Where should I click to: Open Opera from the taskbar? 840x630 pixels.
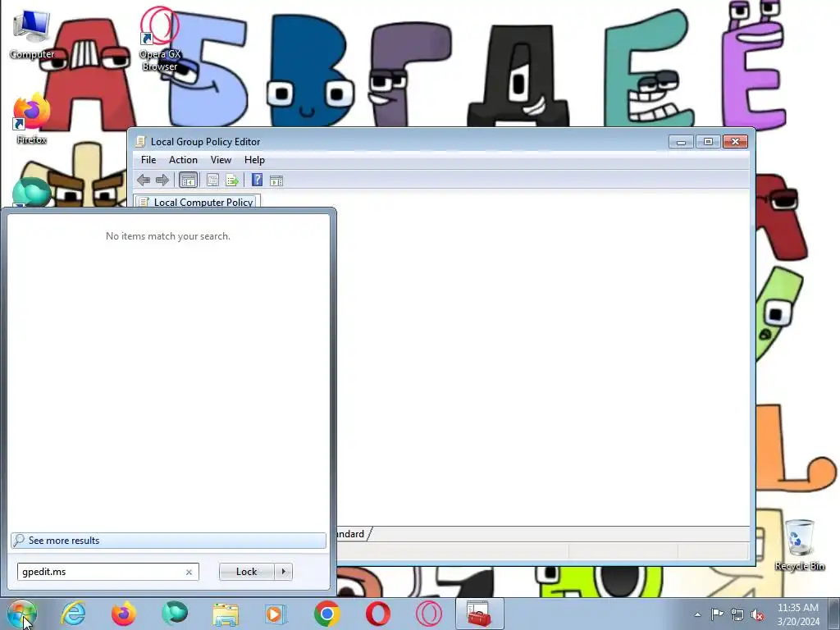377,614
